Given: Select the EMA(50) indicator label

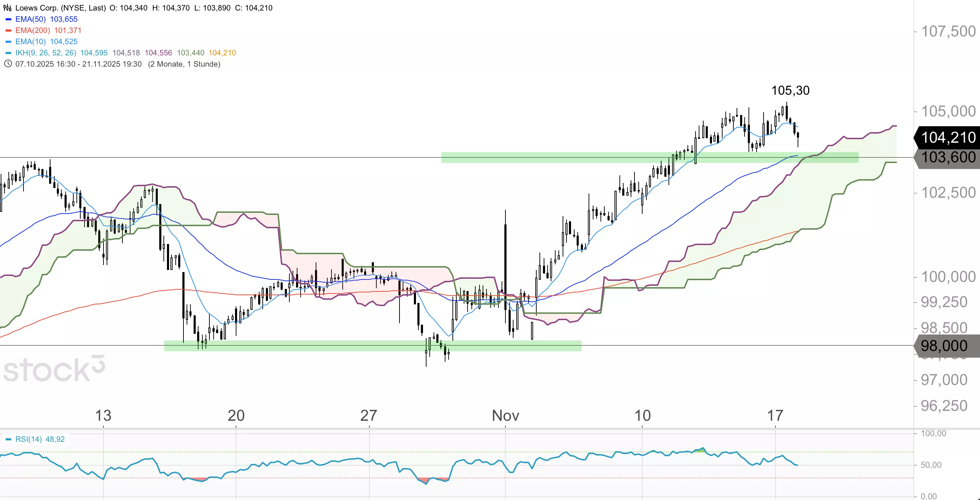Looking at the screenshot, I should tap(31, 19).
